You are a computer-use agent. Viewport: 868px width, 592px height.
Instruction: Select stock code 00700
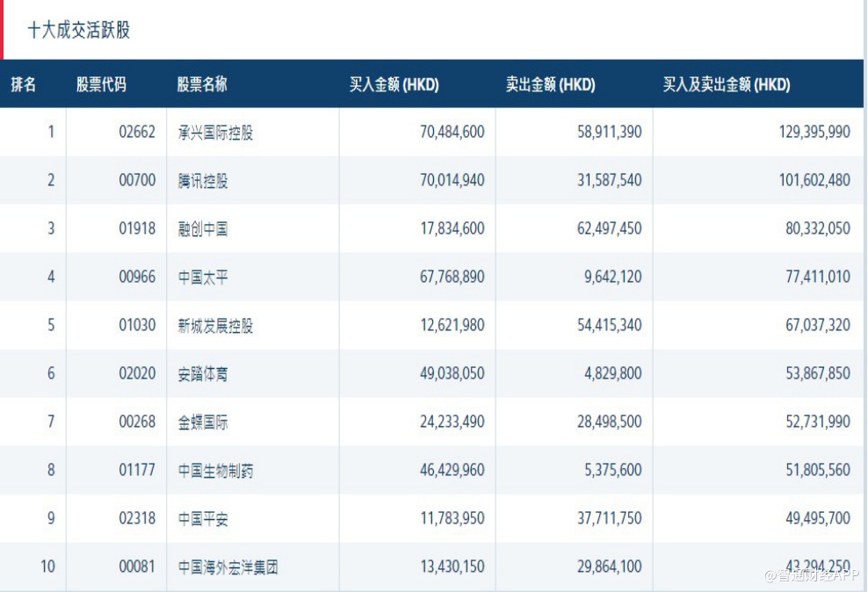coord(137,180)
